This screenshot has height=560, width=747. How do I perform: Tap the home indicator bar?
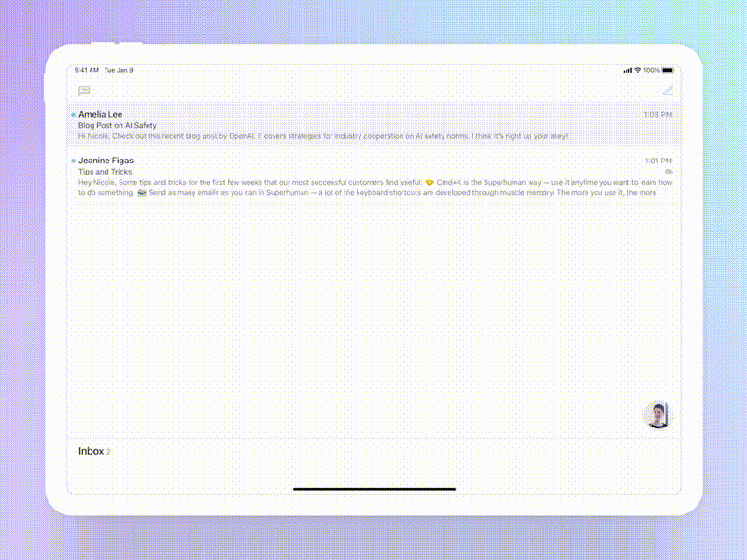click(374, 488)
